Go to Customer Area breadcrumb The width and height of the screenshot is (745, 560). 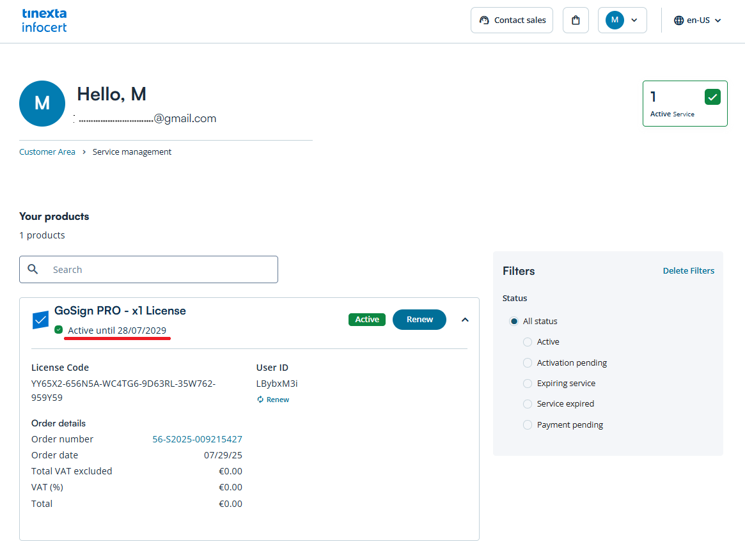47,152
